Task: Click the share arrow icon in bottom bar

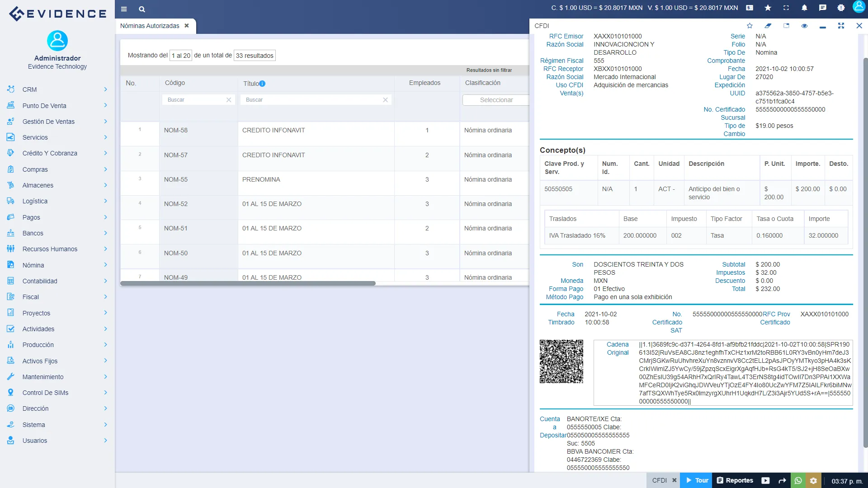Action: [x=782, y=480]
